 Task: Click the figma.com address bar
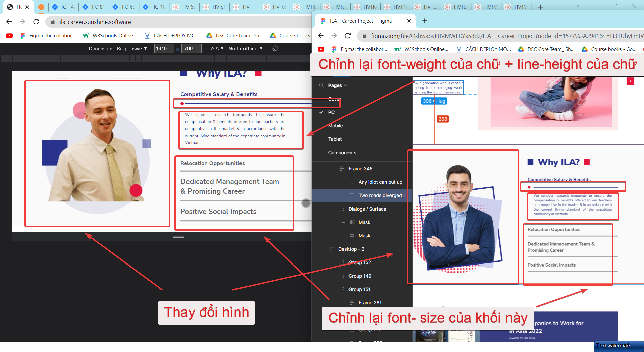pos(500,36)
